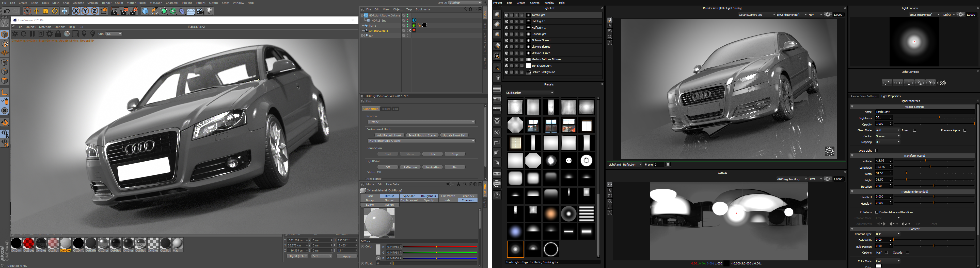The image size is (980, 268).
Task: Adjust the red R color slider
Action: [x=440, y=247]
